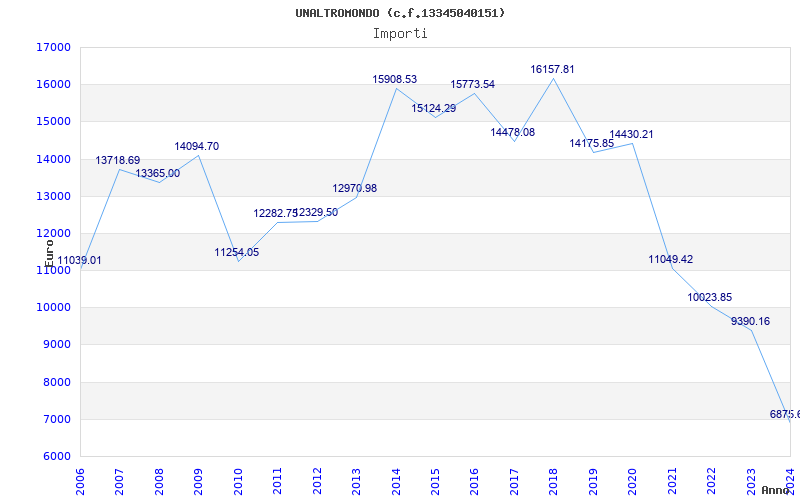Click the x-axis year 2015
This screenshot has width=800, height=500.
[x=435, y=481]
